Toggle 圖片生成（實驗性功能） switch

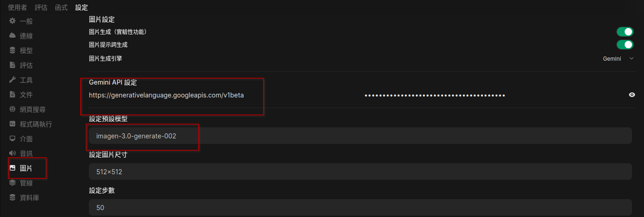625,32
